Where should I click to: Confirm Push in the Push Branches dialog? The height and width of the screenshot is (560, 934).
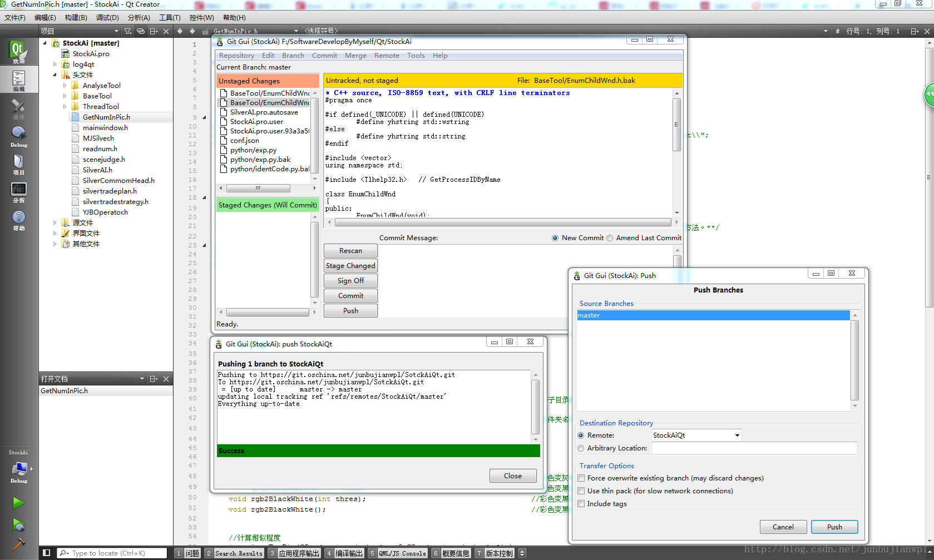[x=834, y=527]
